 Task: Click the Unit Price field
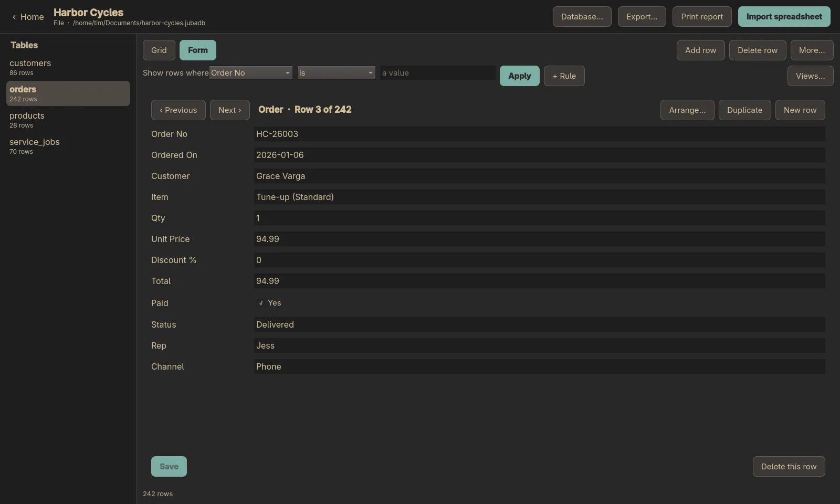[x=540, y=239]
